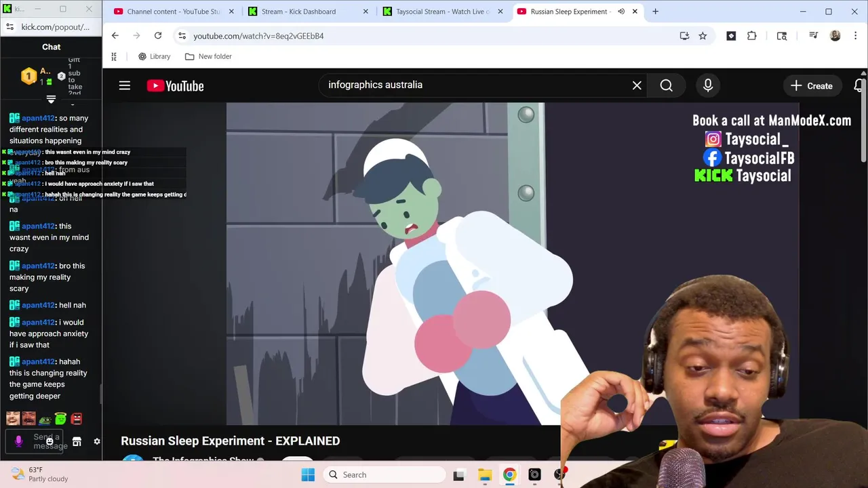Switch to Channel content YouTube Studio tab
This screenshot has height=488, width=868.
pos(174,12)
